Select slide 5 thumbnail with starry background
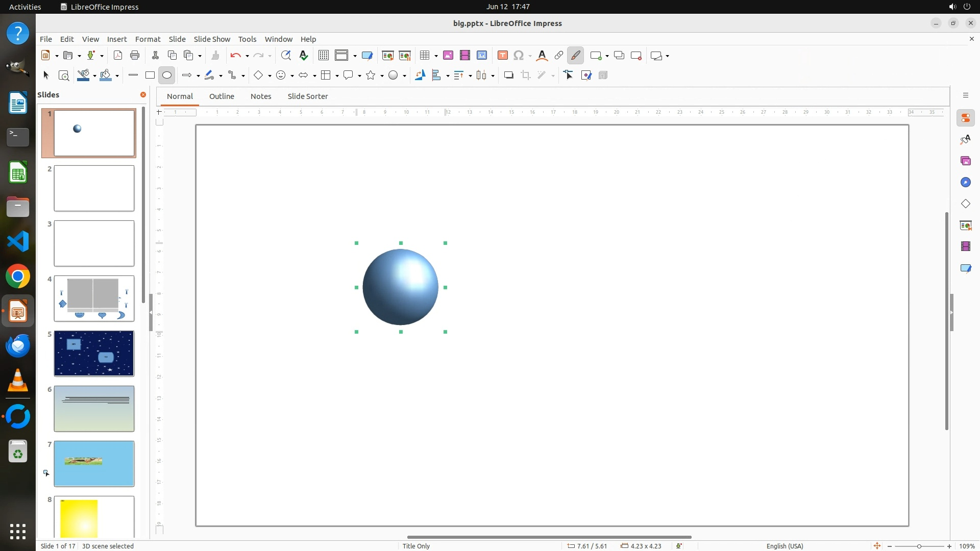The width and height of the screenshot is (980, 551). click(x=94, y=354)
